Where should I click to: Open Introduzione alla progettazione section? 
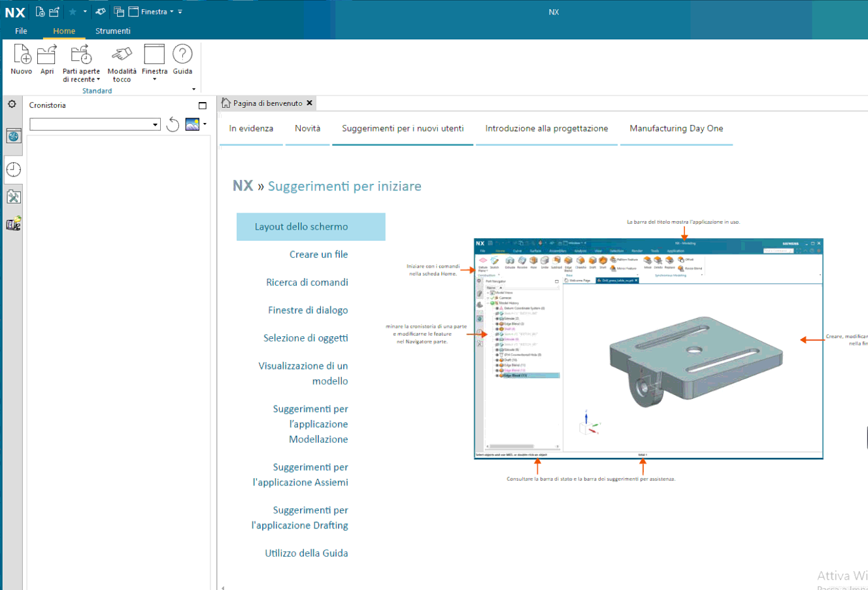coord(546,128)
